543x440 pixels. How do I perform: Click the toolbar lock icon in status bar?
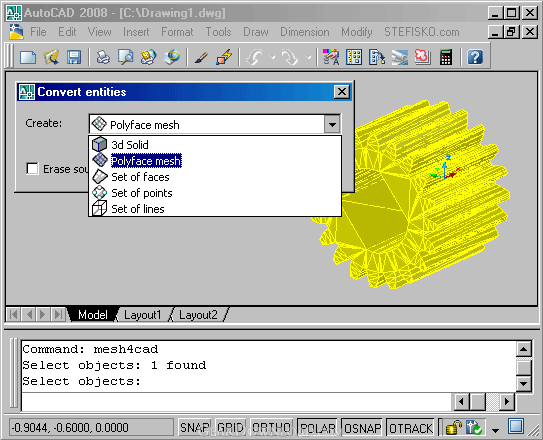[x=453, y=428]
